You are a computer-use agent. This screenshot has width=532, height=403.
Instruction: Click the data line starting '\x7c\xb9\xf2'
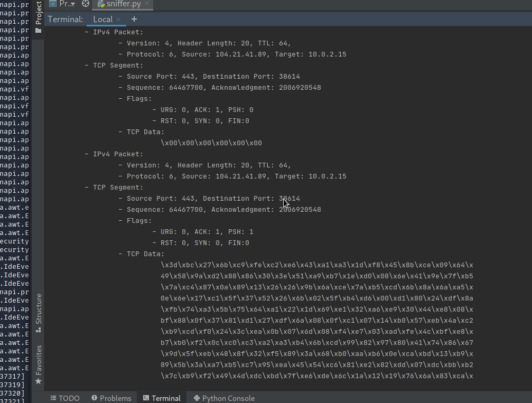point(317,376)
